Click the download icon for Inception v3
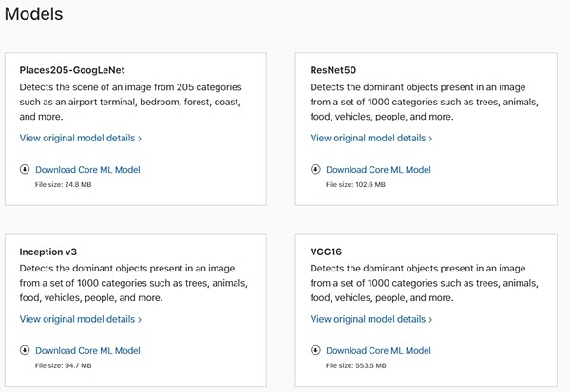Screen dimensions: 569x392 click(25, 350)
